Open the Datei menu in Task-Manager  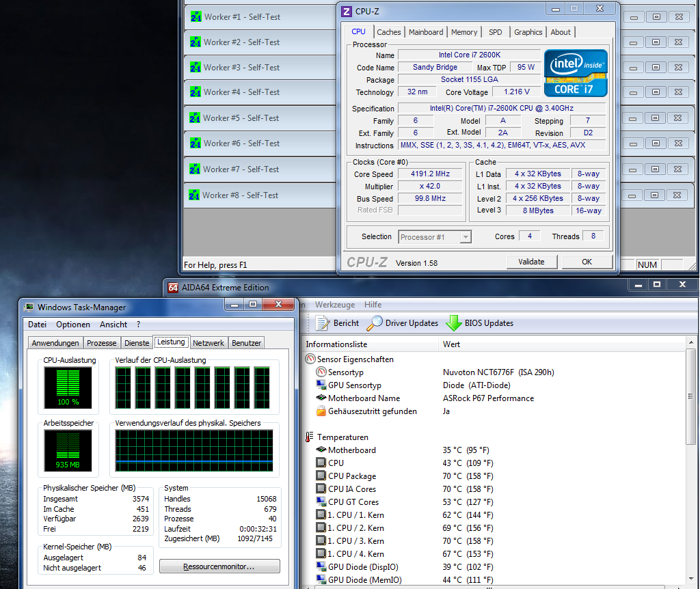37,325
